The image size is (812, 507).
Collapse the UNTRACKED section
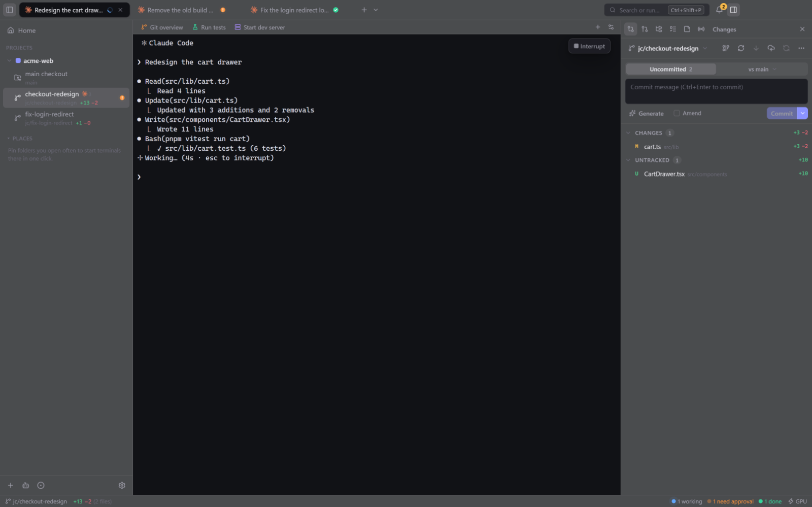pos(628,160)
